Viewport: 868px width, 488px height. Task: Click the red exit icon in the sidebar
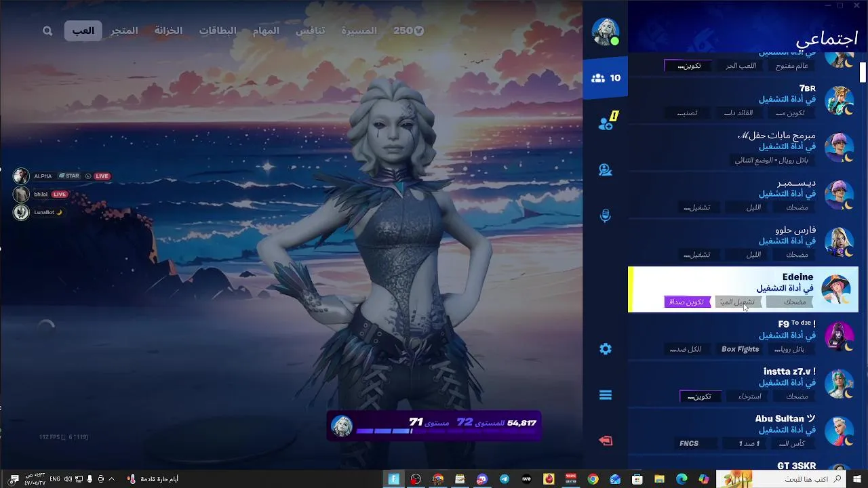pyautogui.click(x=606, y=441)
